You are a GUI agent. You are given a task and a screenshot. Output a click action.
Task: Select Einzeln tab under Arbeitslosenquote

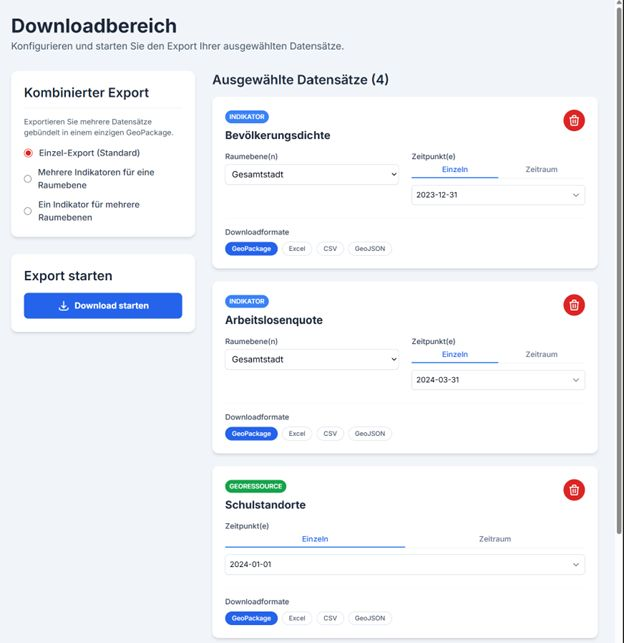(x=455, y=354)
